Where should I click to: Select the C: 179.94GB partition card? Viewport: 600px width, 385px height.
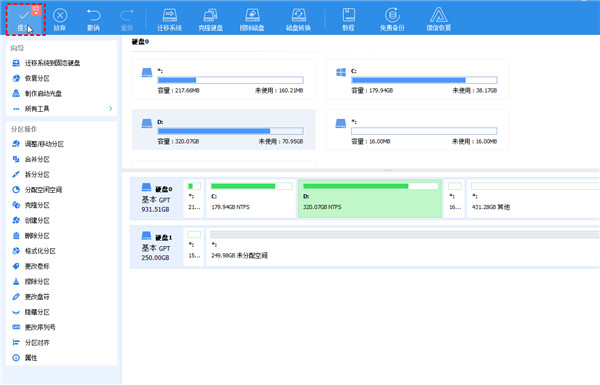pyautogui.click(x=417, y=79)
